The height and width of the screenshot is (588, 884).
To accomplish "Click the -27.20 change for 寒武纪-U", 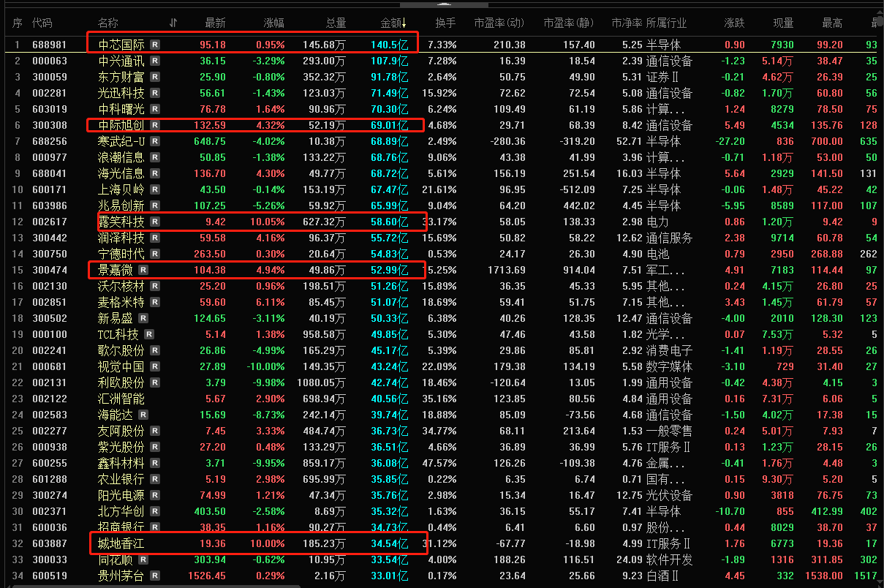I will coord(729,141).
